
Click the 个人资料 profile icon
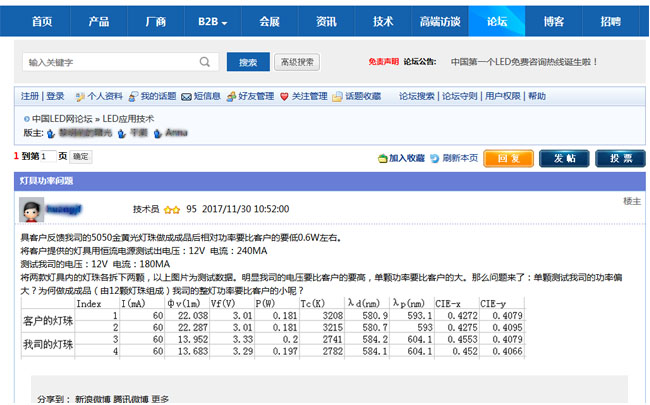click(x=78, y=97)
